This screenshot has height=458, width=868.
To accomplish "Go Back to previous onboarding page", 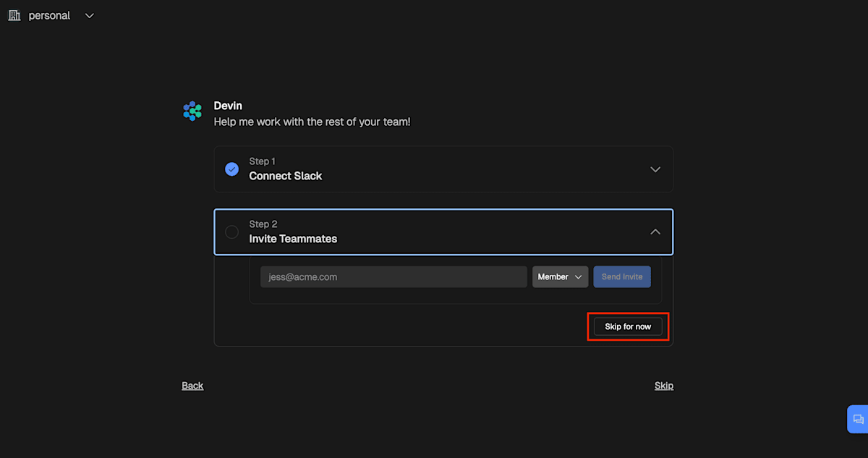I will click(192, 386).
